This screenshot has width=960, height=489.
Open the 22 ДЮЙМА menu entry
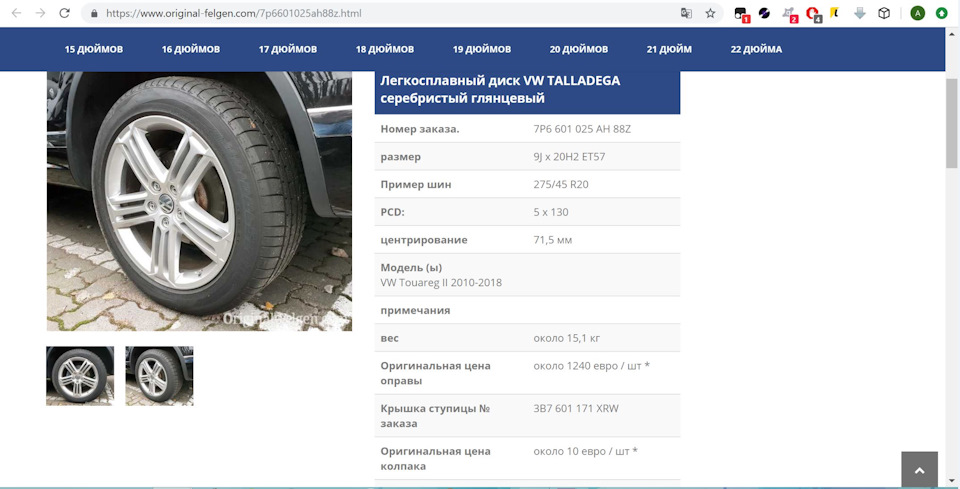(x=756, y=50)
